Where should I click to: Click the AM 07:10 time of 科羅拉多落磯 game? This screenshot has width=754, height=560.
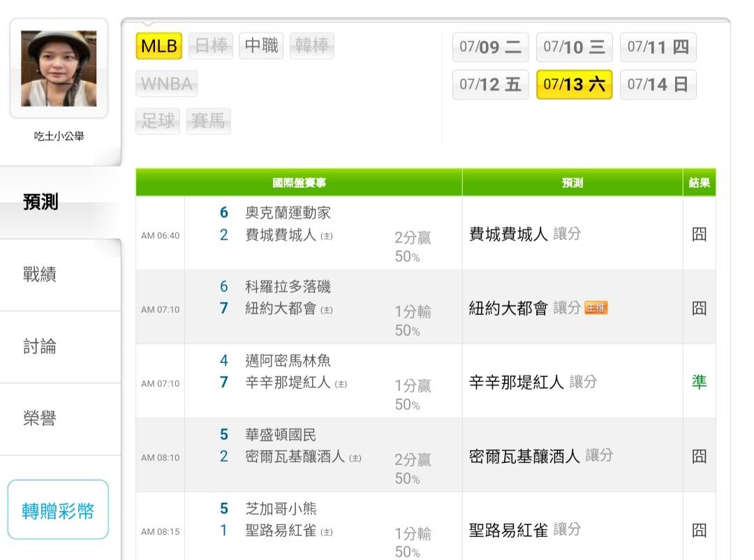coord(160,310)
